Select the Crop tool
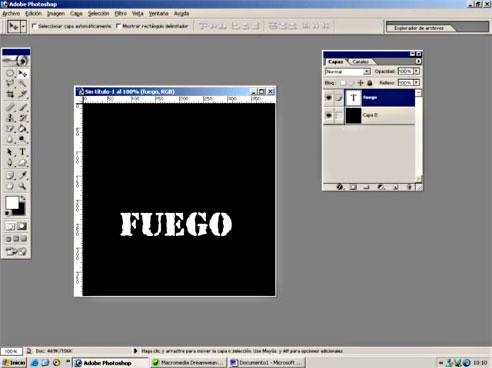Image resolution: width=492 pixels, height=368 pixels. click(x=10, y=94)
